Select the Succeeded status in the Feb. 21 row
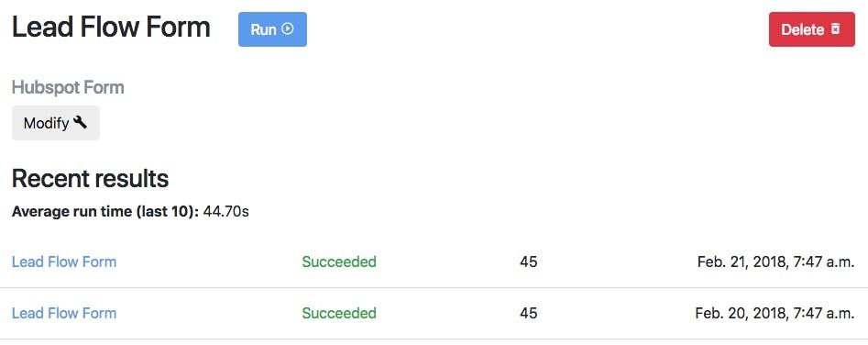868x345 pixels. pos(339,262)
